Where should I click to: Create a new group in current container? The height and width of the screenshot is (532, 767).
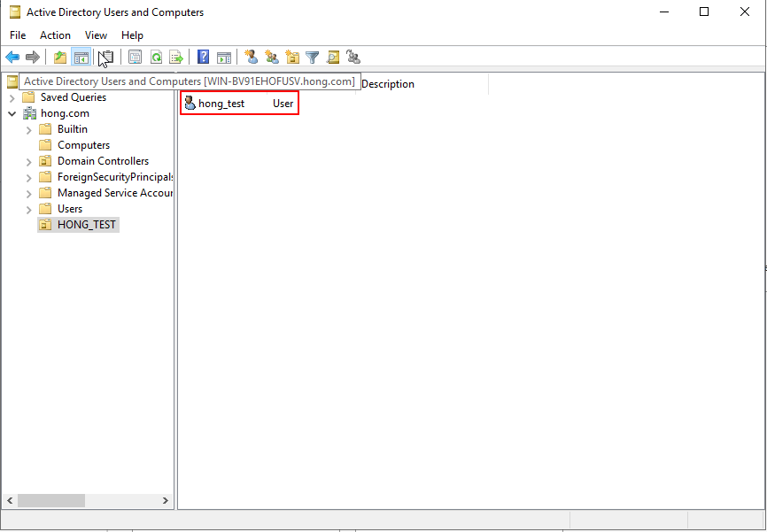272,58
